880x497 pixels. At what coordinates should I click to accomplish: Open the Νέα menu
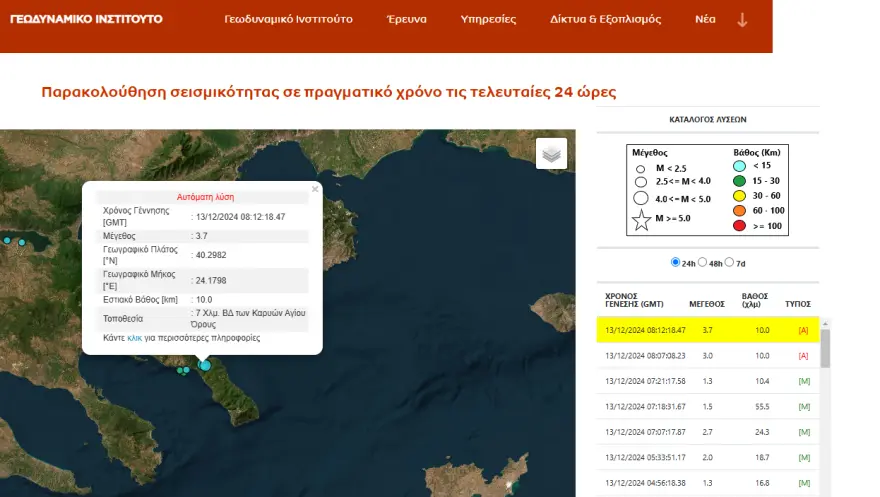705,20
